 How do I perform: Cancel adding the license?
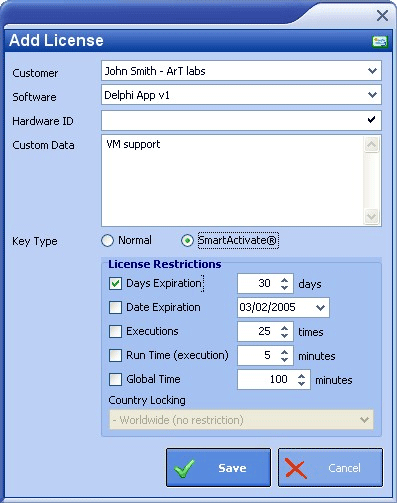(330, 467)
